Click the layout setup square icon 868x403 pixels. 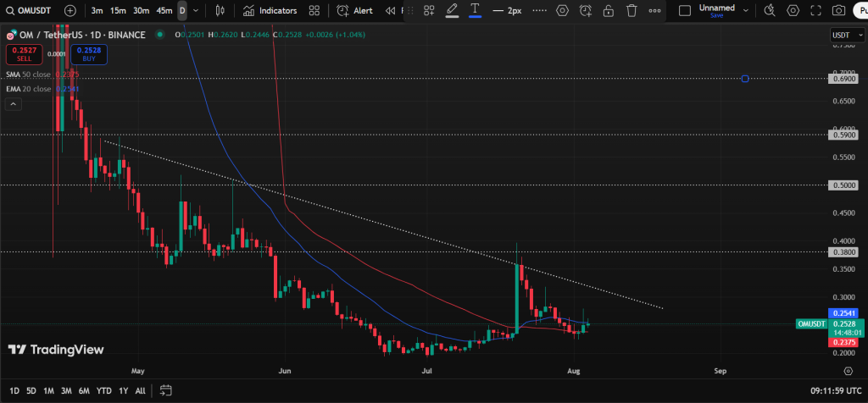coord(685,10)
